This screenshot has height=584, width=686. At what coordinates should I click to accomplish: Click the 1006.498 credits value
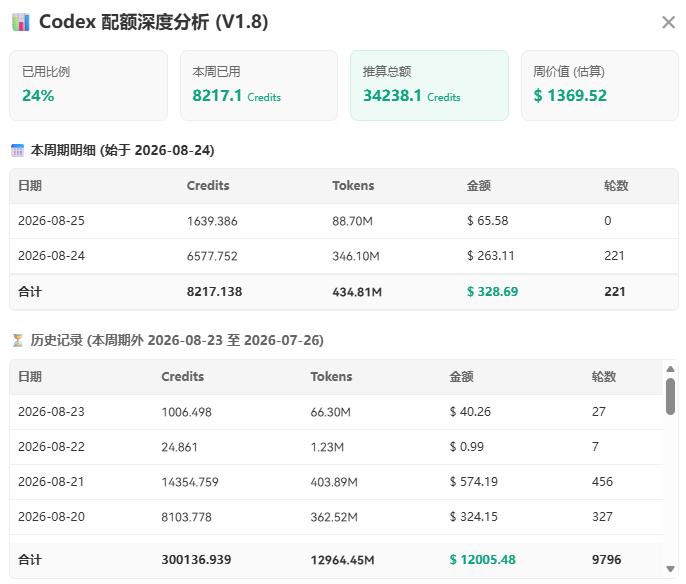186,412
